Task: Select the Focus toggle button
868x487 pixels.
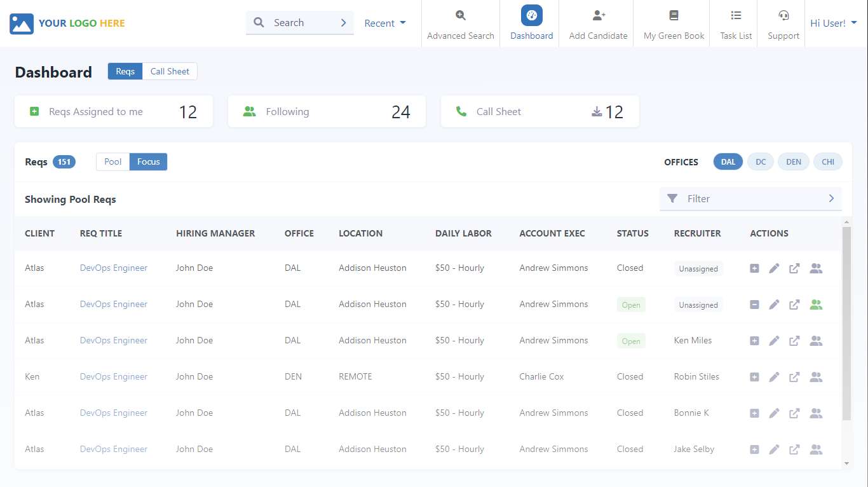Action: coord(149,162)
